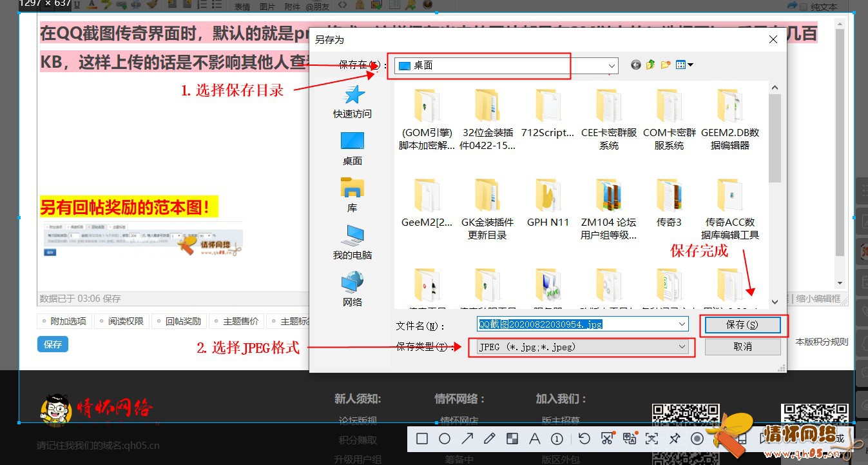
Task: Select the GeeM2 folder
Action: [x=427, y=204]
